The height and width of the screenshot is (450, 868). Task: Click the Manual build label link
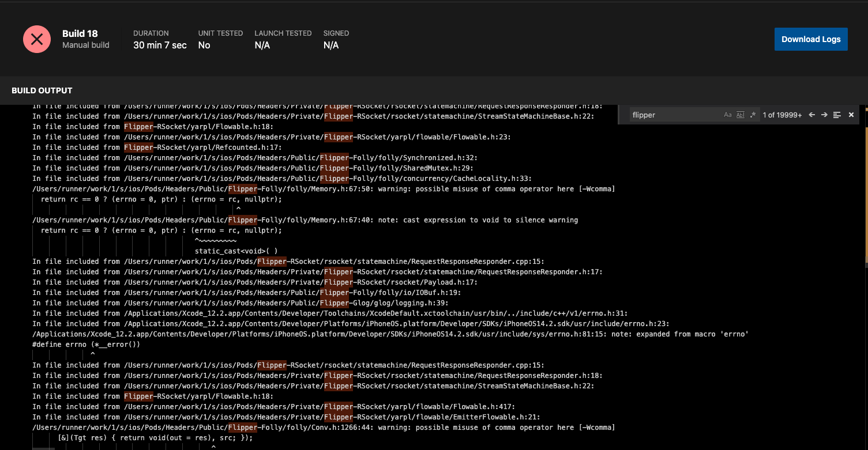(85, 45)
